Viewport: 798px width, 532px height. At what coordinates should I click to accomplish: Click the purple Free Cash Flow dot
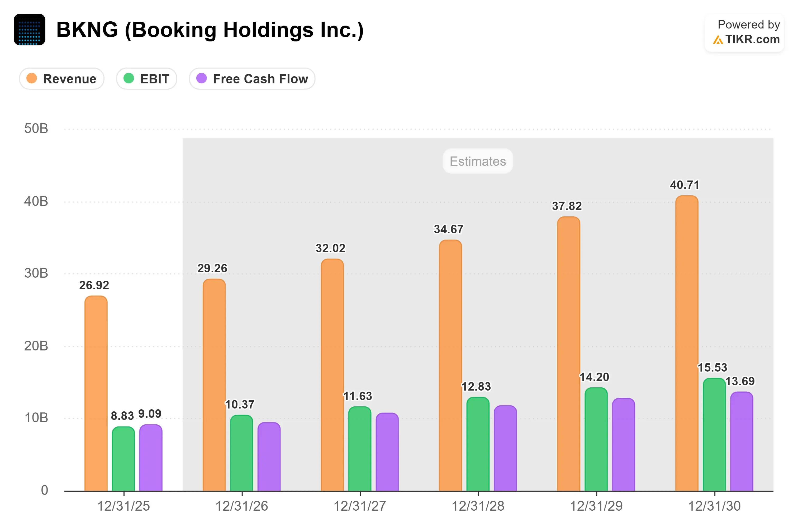tap(202, 78)
